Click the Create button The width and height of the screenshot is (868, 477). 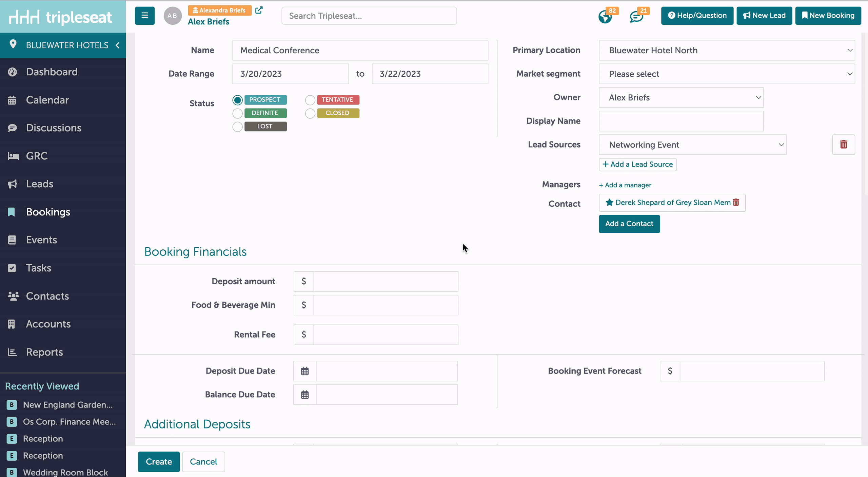point(159,462)
